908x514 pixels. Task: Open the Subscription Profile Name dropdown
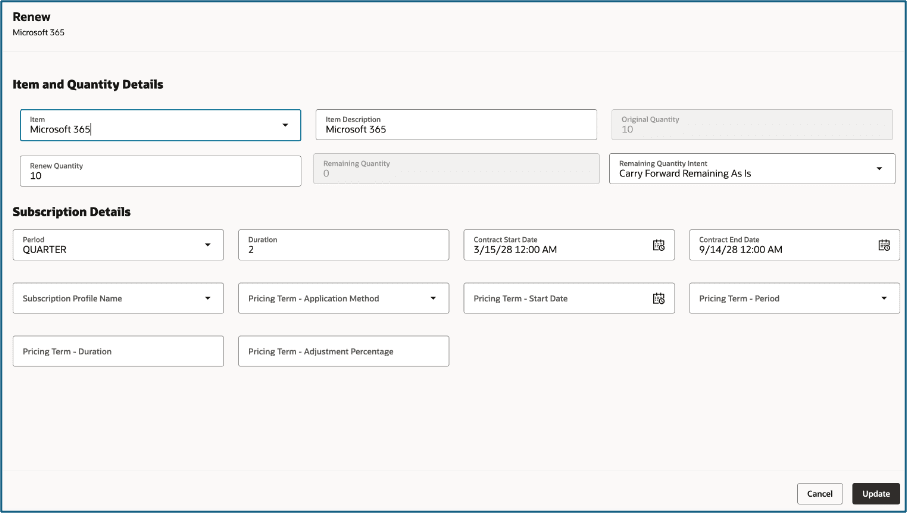118,298
